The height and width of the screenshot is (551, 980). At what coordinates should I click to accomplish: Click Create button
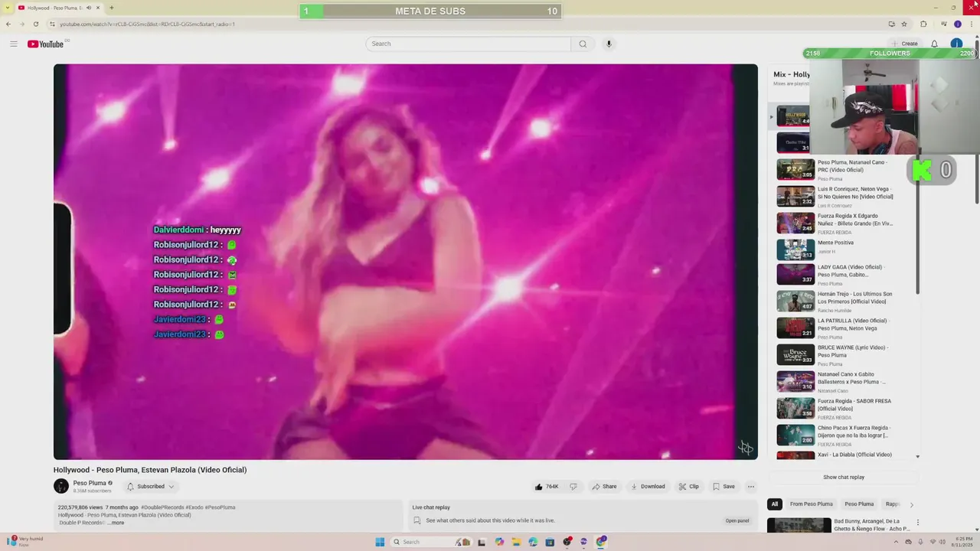click(x=904, y=44)
